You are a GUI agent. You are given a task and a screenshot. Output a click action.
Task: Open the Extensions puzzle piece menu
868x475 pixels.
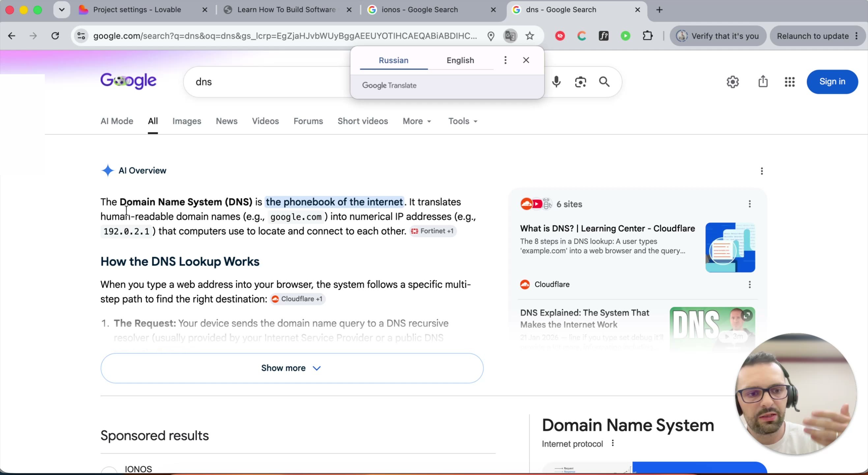(648, 36)
